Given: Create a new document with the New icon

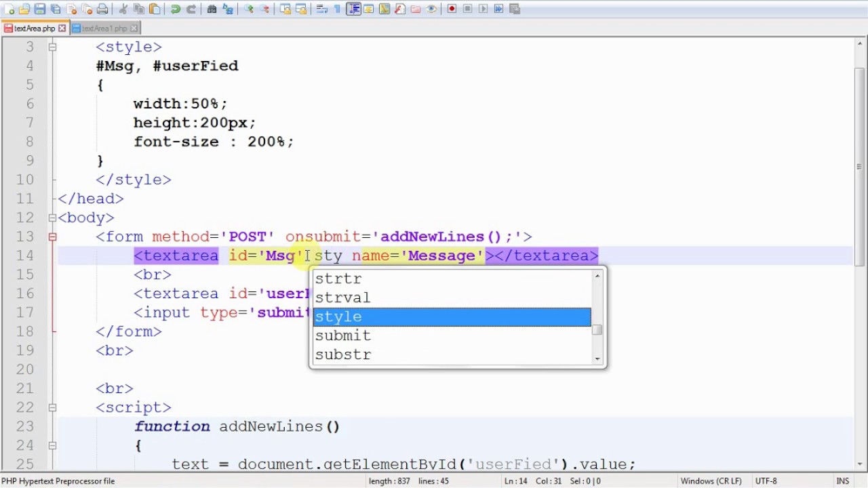Looking at the screenshot, I should pyautogui.click(x=9, y=9).
